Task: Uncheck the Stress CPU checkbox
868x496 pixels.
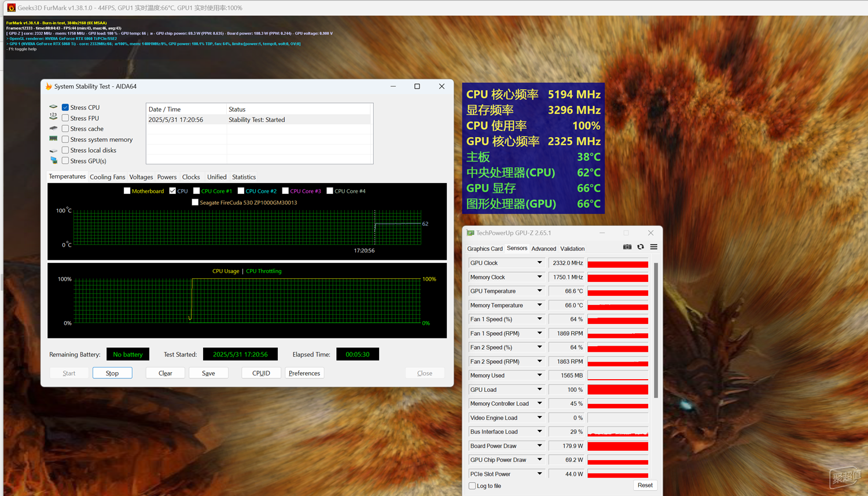Action: 65,107
